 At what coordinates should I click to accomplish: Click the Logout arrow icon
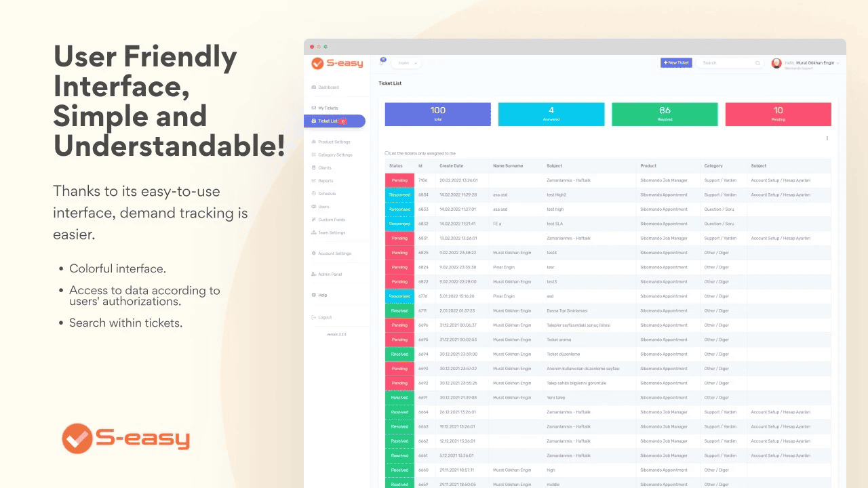tap(313, 317)
